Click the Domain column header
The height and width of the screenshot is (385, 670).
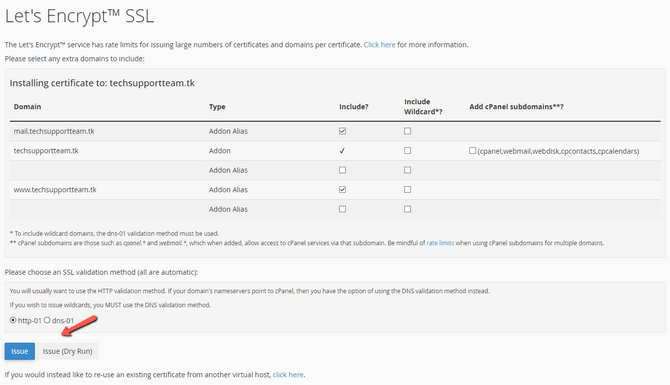27,107
